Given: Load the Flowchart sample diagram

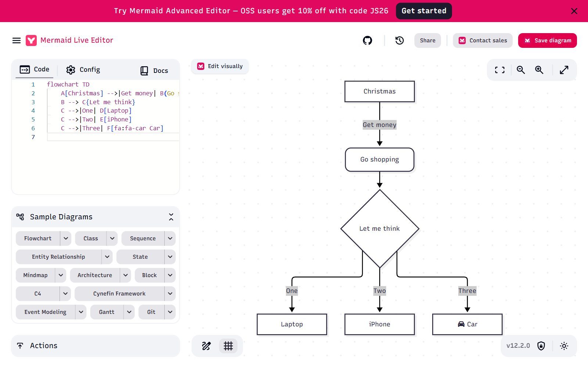Looking at the screenshot, I should pos(38,238).
